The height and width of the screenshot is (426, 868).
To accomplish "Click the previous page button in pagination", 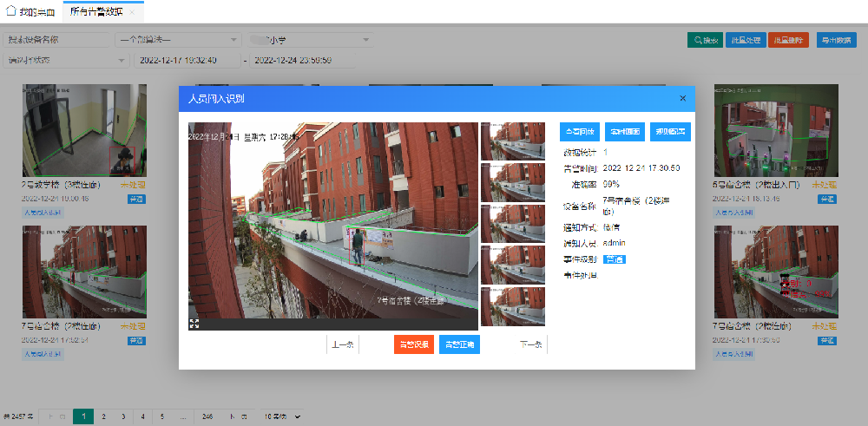I will 57,416.
